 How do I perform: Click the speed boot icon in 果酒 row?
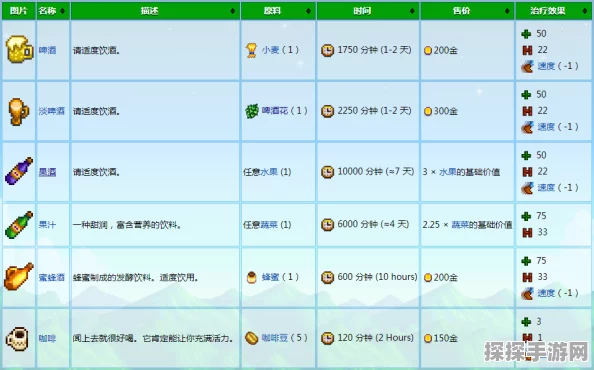(x=527, y=188)
